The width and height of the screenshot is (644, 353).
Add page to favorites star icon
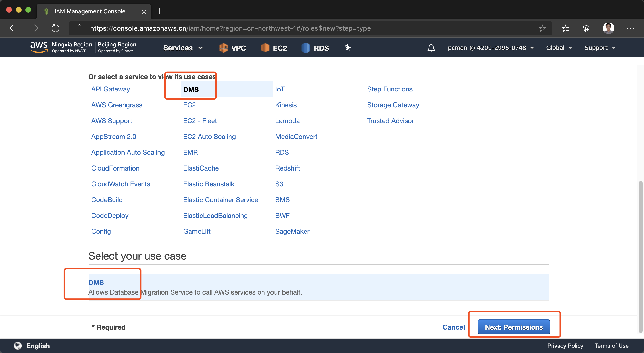[542, 28]
